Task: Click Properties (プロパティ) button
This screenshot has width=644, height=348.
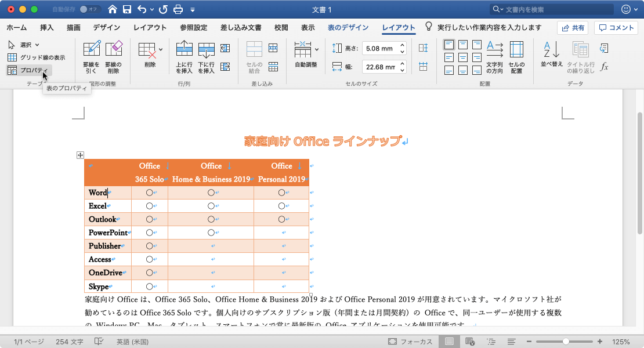Action: coord(29,70)
